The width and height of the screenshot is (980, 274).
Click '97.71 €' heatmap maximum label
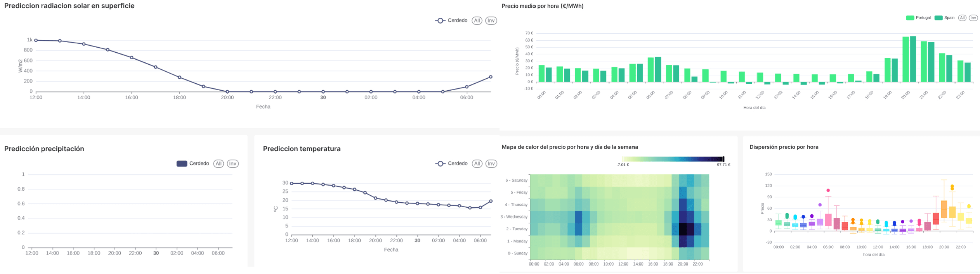[723, 165]
